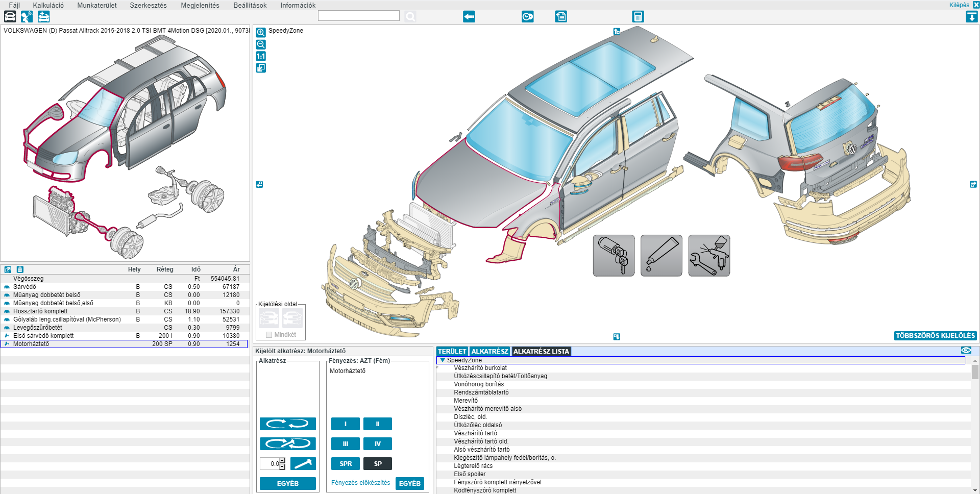This screenshot has width=980, height=494.
Task: Open the Beállítások menu
Action: (x=250, y=5)
